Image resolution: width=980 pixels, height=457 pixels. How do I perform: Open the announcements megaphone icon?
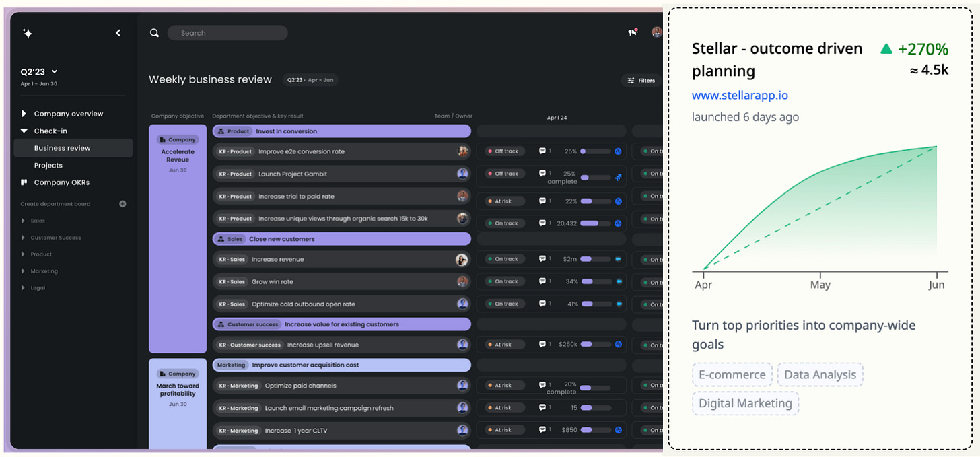[x=633, y=32]
